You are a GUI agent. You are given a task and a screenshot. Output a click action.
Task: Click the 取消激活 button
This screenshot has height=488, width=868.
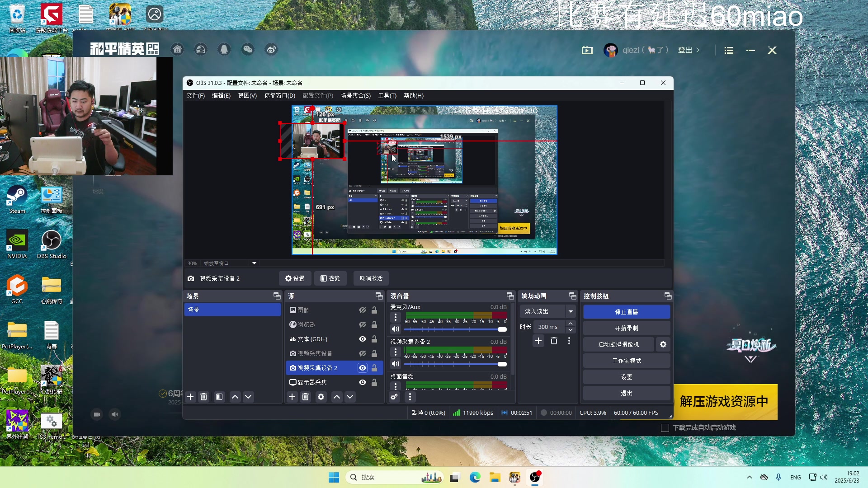[x=371, y=278]
